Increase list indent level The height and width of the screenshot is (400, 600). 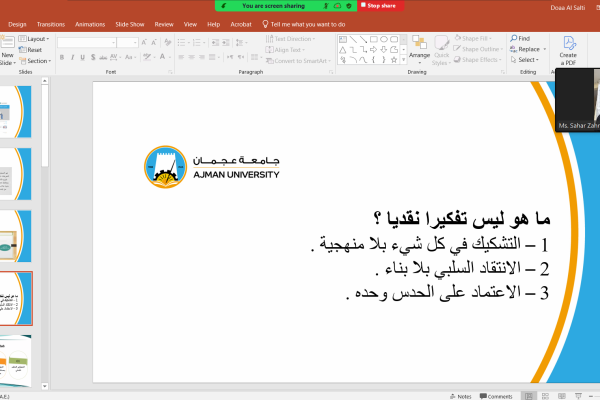226,42
